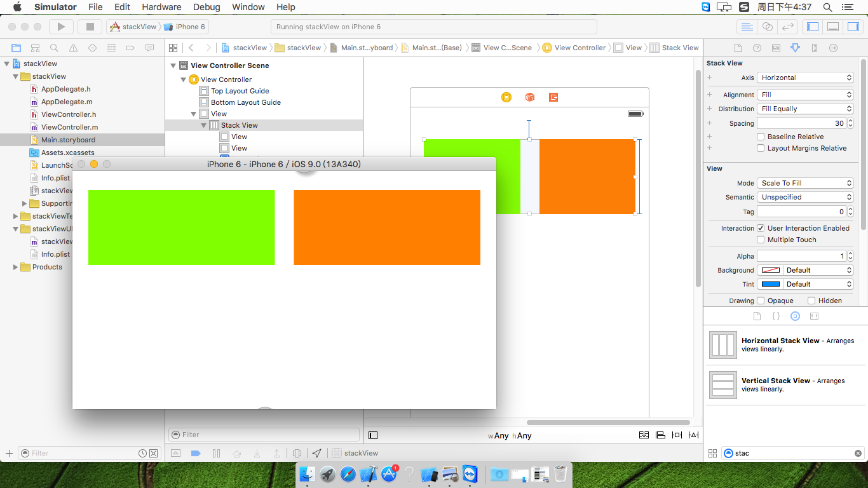Open Safari from the Dock
868x488 pixels.
pos(348,474)
